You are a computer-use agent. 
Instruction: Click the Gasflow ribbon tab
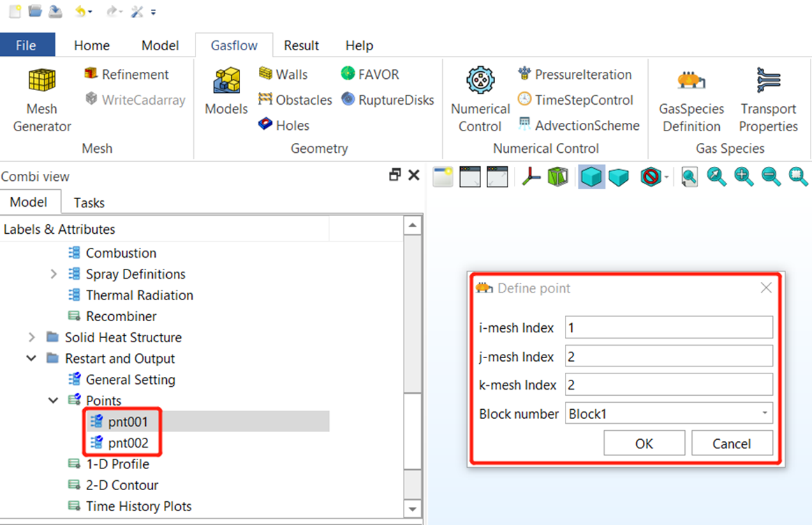[x=234, y=45]
